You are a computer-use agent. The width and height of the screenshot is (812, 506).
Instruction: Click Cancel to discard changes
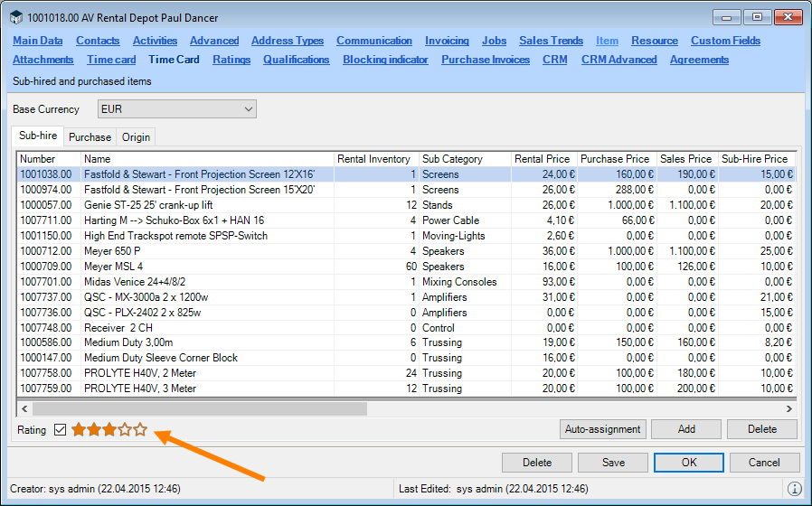click(764, 463)
